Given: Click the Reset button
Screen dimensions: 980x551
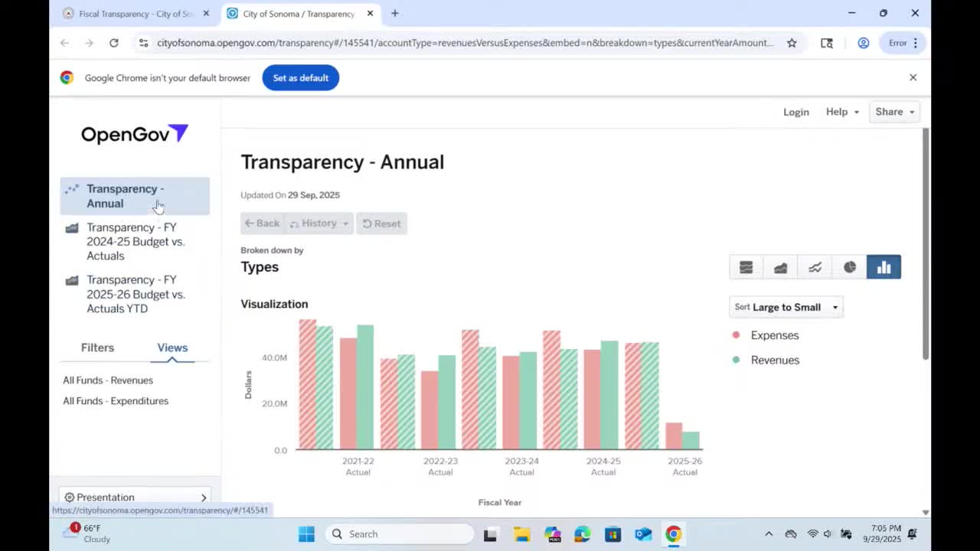Looking at the screenshot, I should [x=381, y=223].
